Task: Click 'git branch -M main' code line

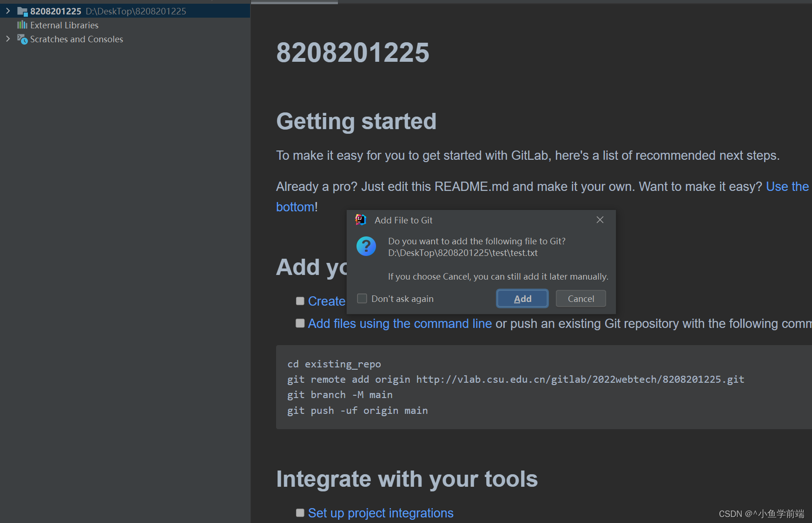Action: [340, 395]
